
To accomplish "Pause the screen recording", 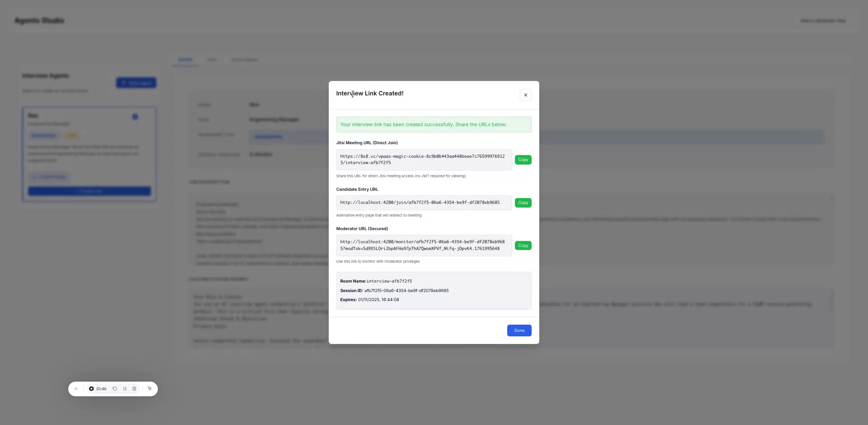I will coord(125,388).
